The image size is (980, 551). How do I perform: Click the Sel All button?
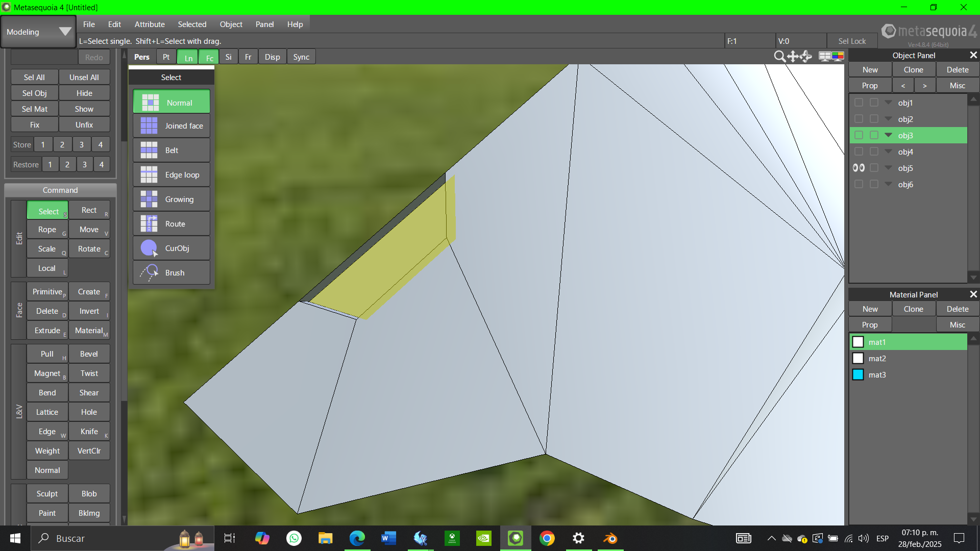coord(34,77)
